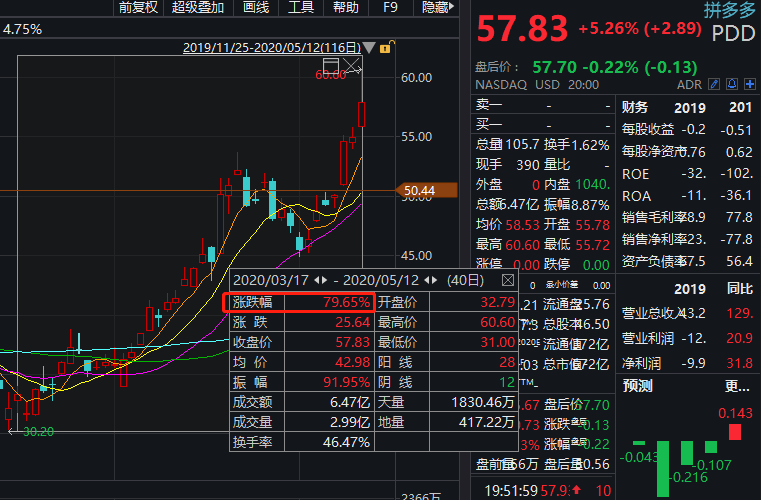Viewport: 761px width, 500px height.
Task: Click the 最低 55.72 low price
Action: click(577, 245)
